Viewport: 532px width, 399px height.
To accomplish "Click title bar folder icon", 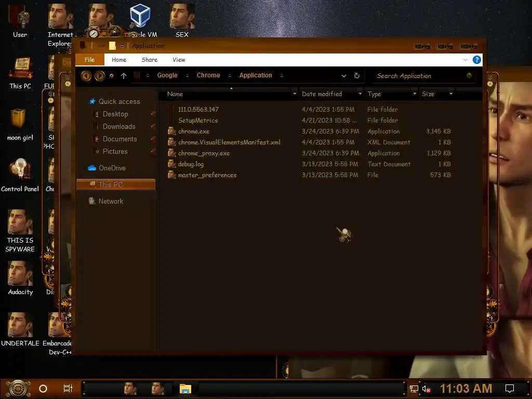I will point(112,46).
